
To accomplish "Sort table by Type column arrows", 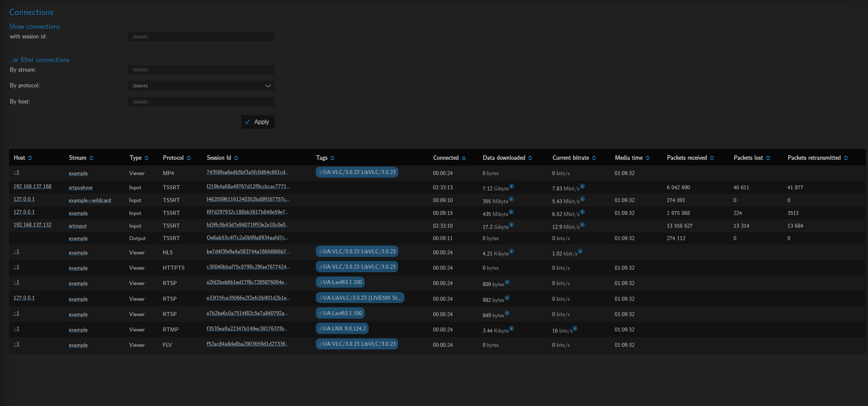I will click(147, 158).
